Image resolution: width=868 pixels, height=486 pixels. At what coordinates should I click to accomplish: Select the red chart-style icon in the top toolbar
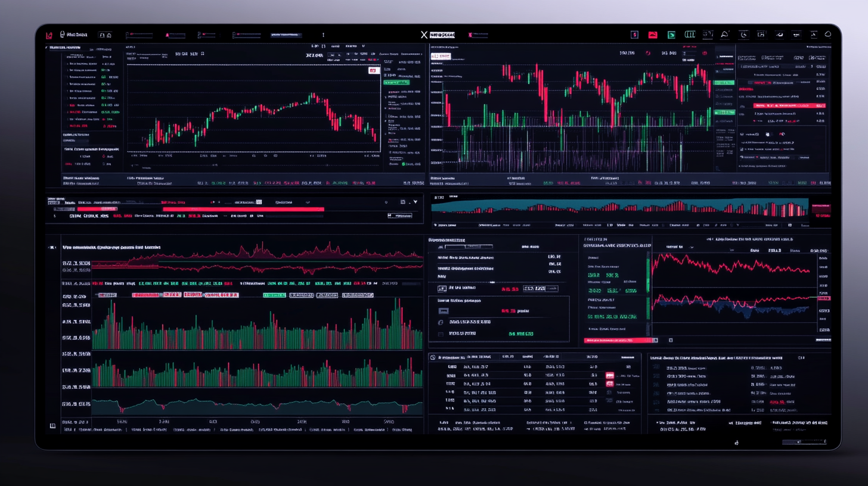[x=652, y=35]
